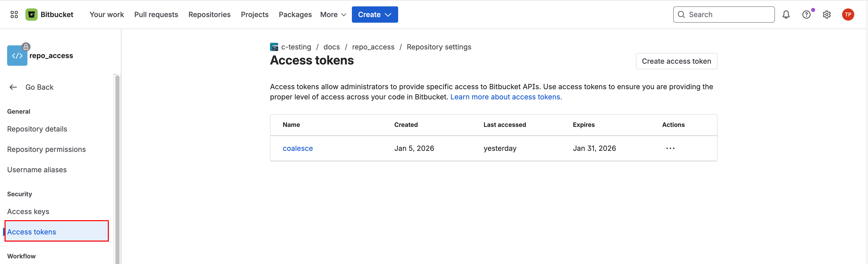This screenshot has width=868, height=264.
Task: Select Pull requests in the top navigation
Action: coord(156,15)
